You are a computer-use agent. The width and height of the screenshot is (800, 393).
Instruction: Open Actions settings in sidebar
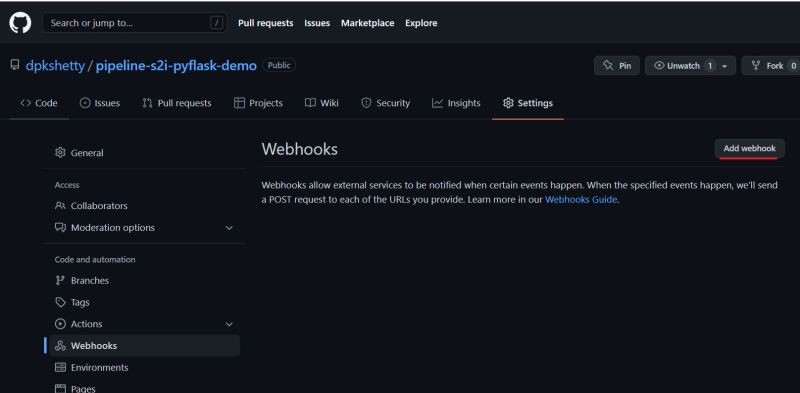tap(144, 324)
